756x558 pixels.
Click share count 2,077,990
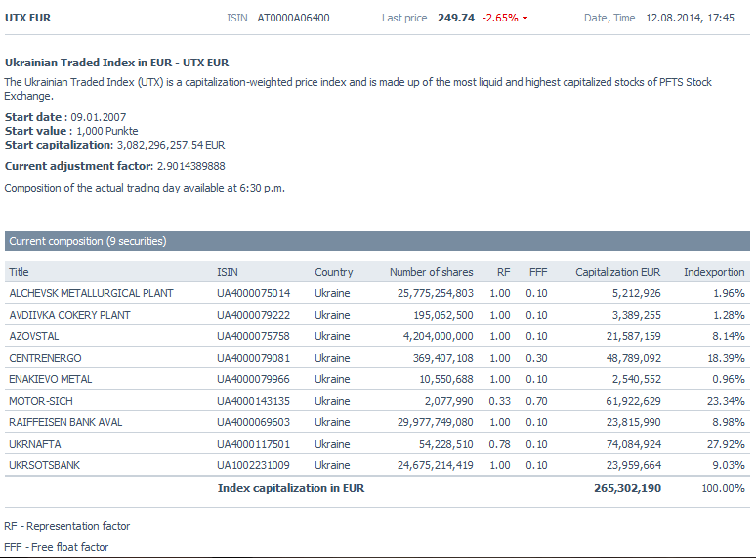tap(449, 401)
